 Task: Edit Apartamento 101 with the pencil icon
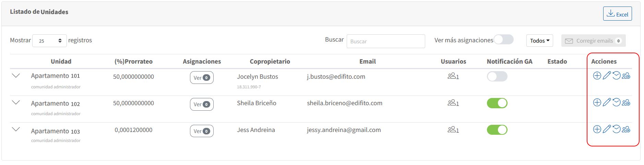[x=607, y=75]
